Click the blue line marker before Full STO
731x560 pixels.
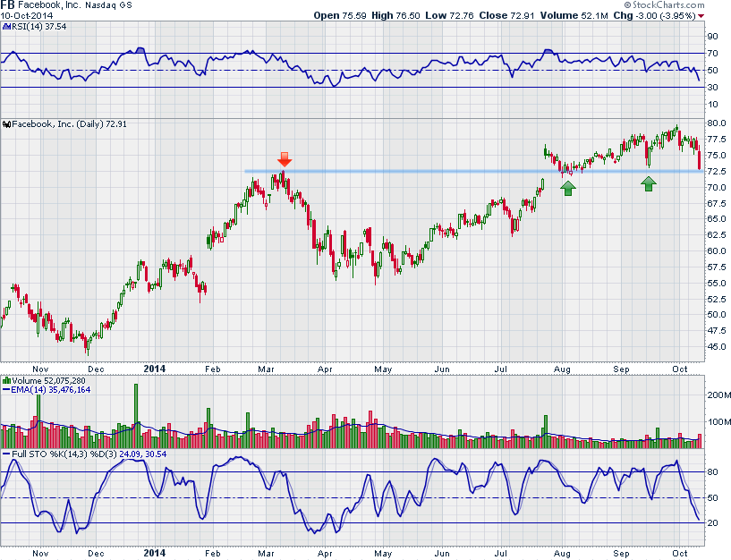pyautogui.click(x=6, y=454)
